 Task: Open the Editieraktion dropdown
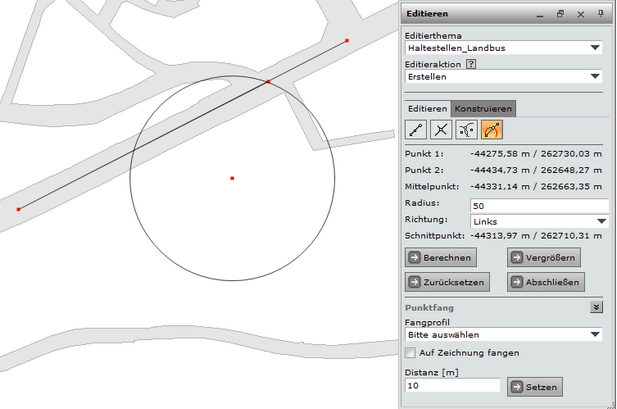pos(595,76)
